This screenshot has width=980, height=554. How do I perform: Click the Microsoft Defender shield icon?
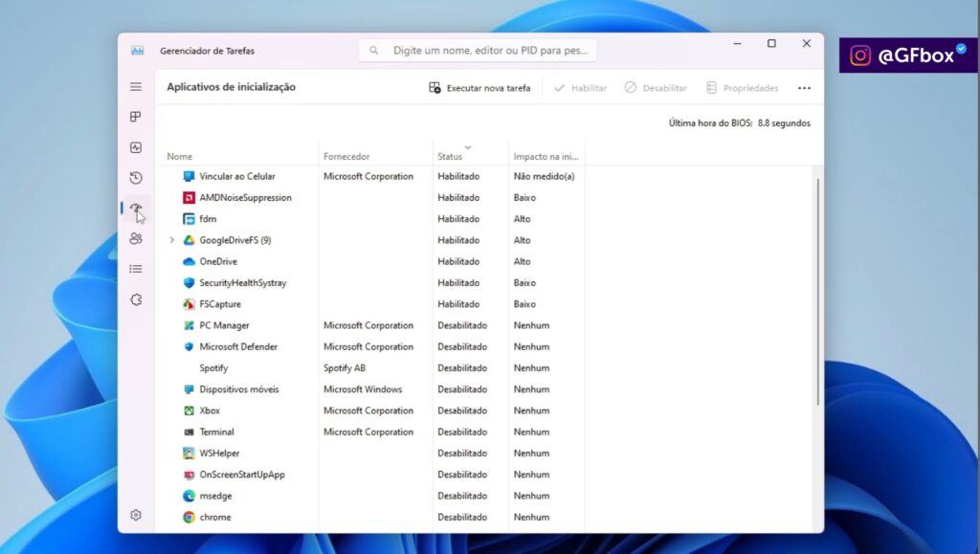189,346
